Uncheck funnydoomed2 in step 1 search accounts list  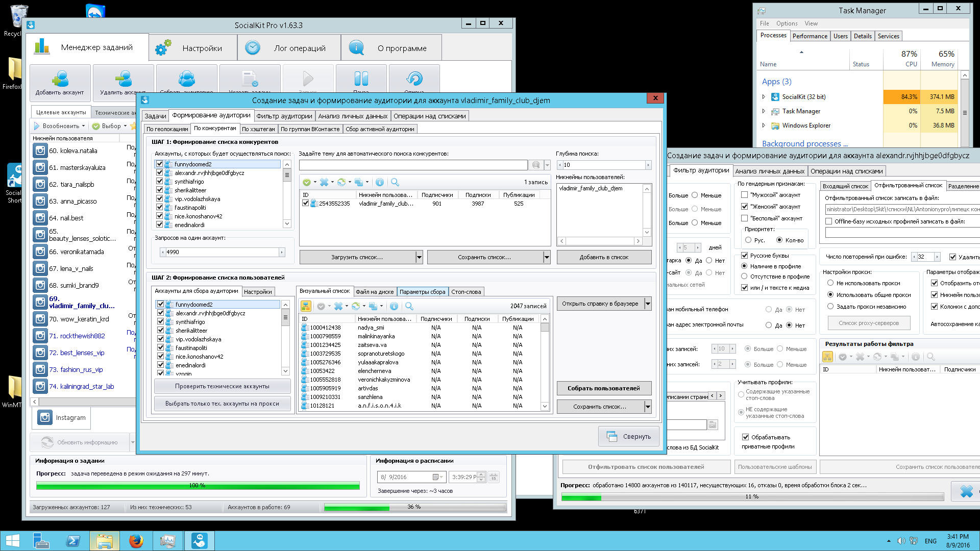[160, 164]
